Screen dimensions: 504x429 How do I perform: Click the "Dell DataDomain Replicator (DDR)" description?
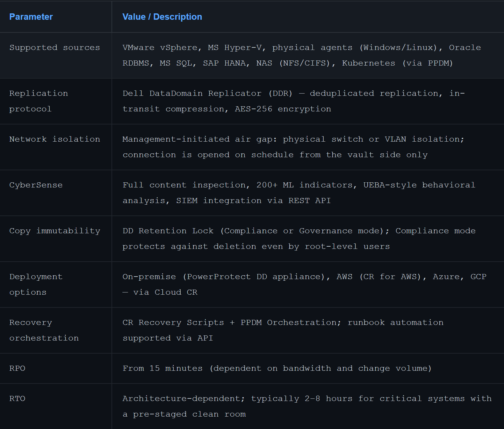click(x=294, y=101)
